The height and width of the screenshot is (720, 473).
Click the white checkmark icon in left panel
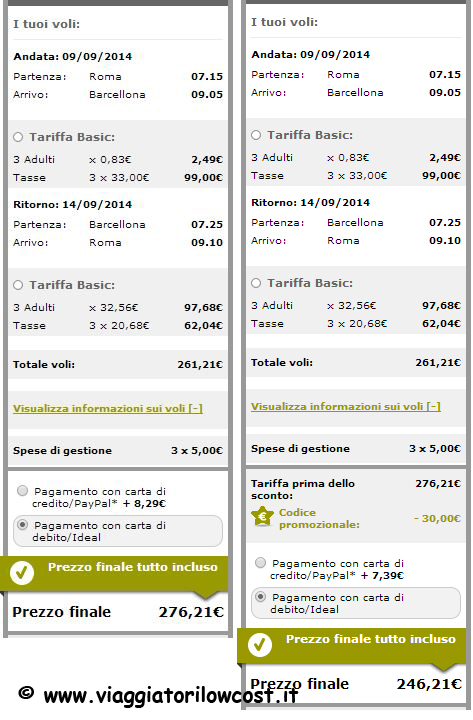[x=22, y=573]
